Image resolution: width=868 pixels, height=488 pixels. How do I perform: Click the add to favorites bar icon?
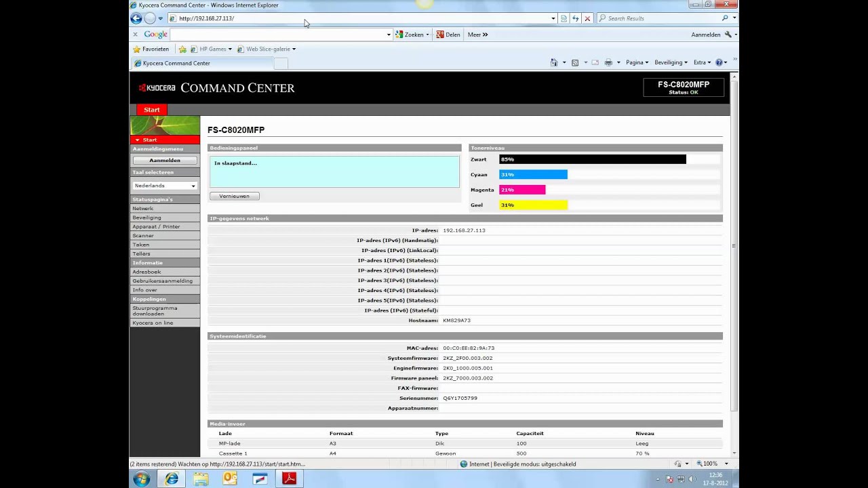tap(182, 49)
